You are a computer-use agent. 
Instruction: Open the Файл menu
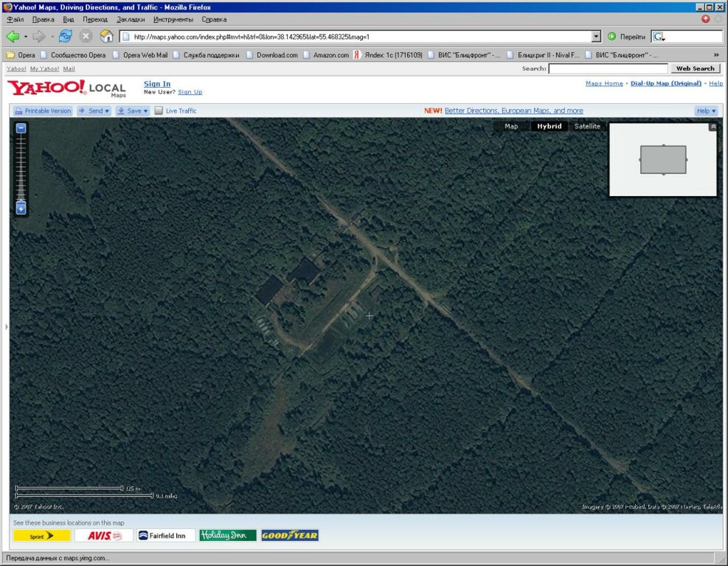pyautogui.click(x=15, y=19)
